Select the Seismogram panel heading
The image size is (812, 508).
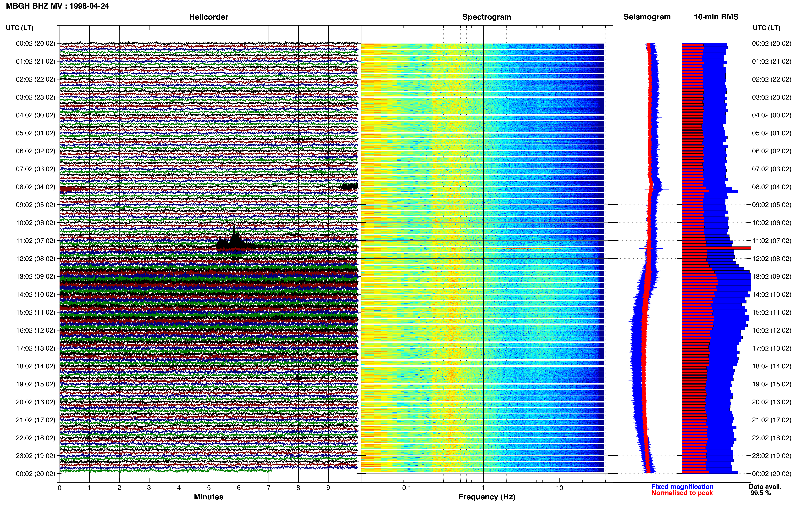click(647, 17)
